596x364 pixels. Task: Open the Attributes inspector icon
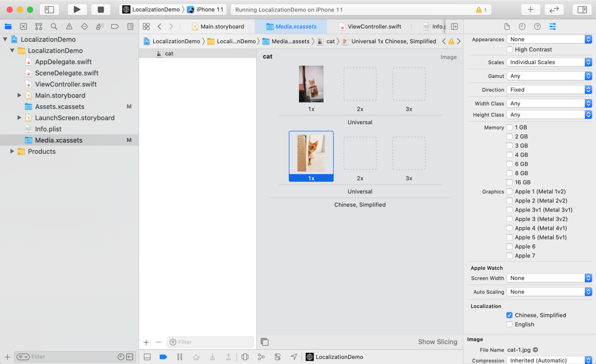[553, 26]
